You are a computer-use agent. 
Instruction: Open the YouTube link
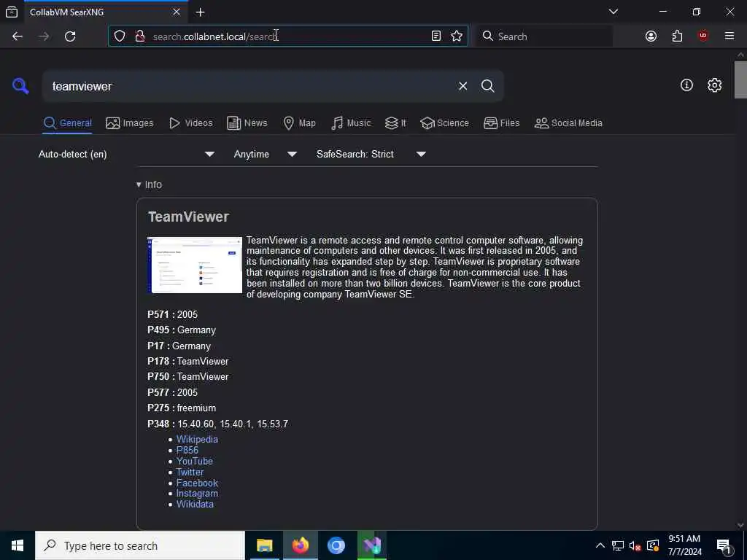click(x=194, y=461)
